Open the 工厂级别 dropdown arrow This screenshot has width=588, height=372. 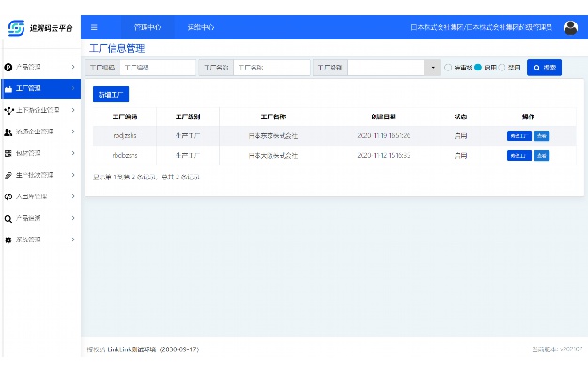click(432, 68)
